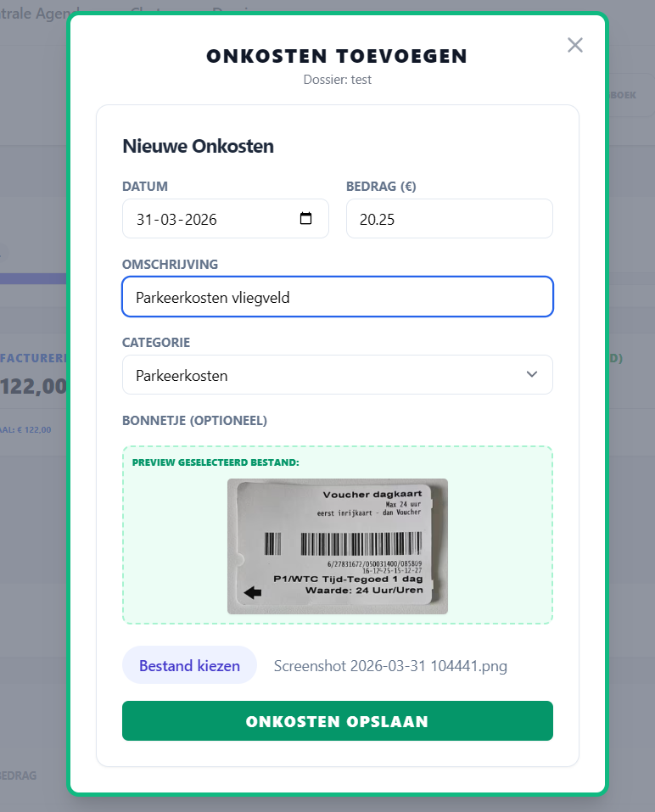The width and height of the screenshot is (655, 812).
Task: Click filename Screenshot 2026-03-31 104441.png
Action: coord(390,666)
